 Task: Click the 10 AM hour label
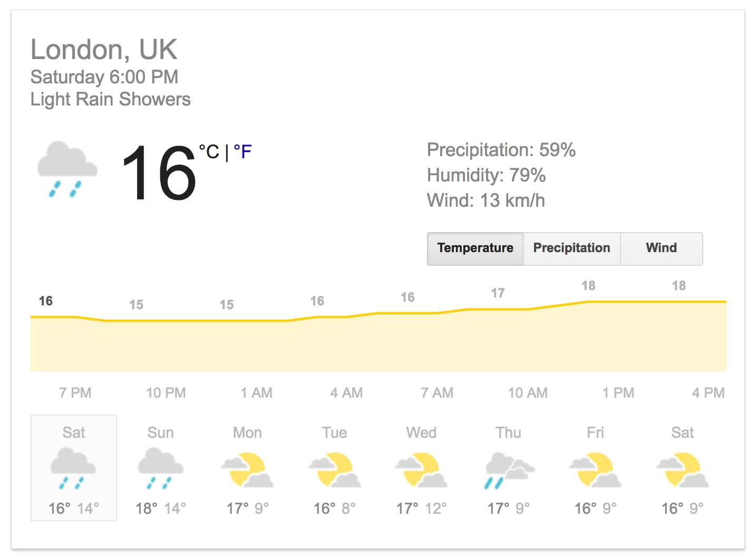coord(528,393)
